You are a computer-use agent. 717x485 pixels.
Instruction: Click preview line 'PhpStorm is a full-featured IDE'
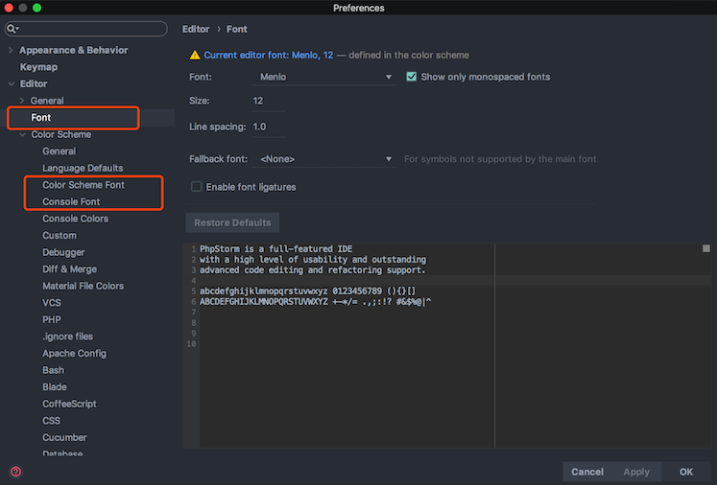276,249
